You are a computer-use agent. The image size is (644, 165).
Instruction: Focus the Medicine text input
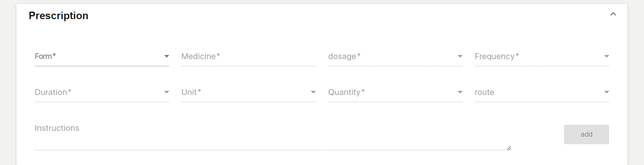point(248,57)
